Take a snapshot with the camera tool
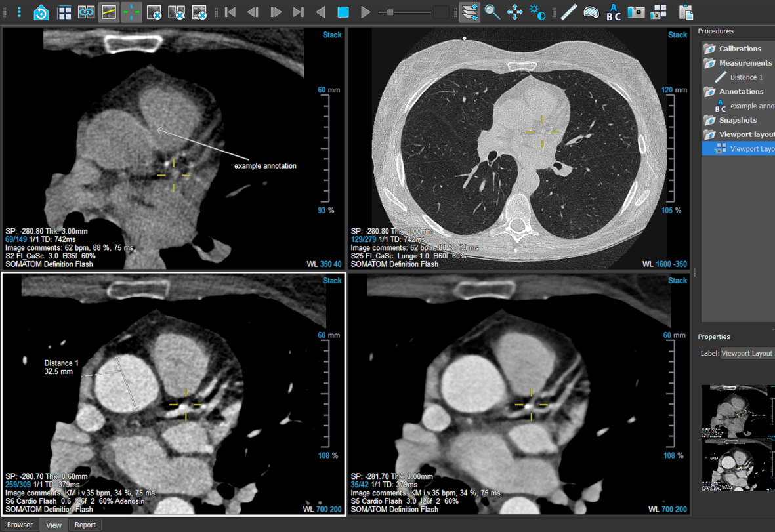 point(636,12)
